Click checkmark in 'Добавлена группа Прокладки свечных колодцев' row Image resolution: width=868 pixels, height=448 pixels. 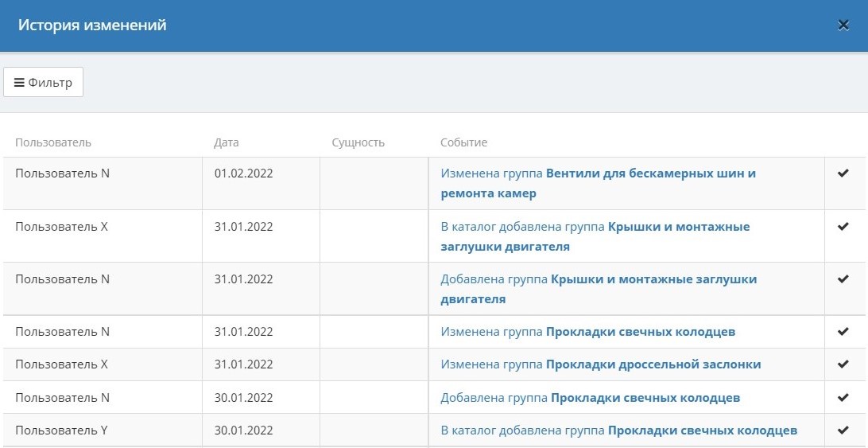pyautogui.click(x=843, y=397)
